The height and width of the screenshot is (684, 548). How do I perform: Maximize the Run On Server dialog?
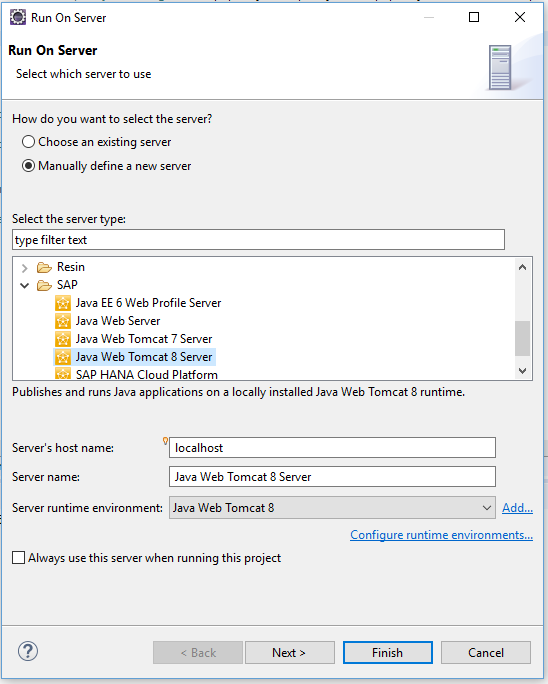click(474, 17)
